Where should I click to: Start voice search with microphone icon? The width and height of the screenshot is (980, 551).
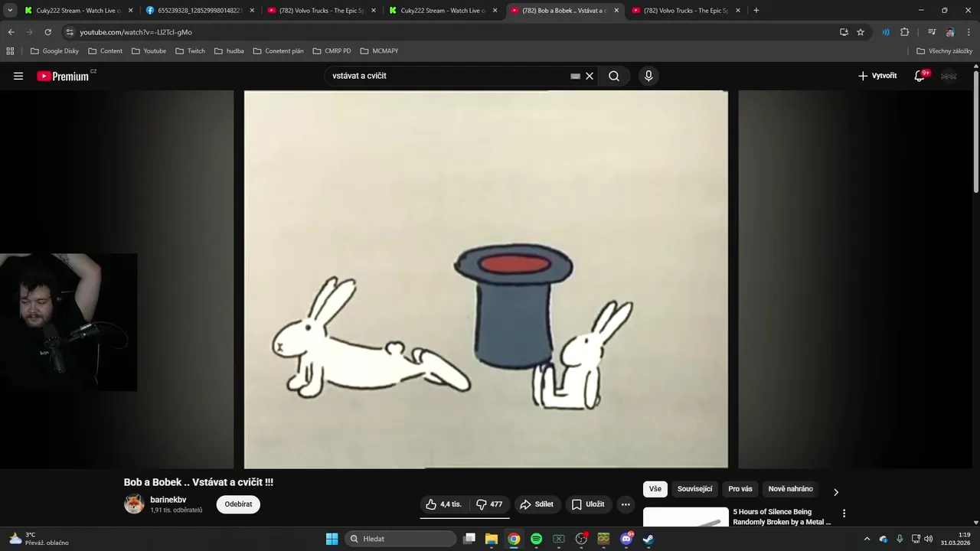pyautogui.click(x=648, y=76)
